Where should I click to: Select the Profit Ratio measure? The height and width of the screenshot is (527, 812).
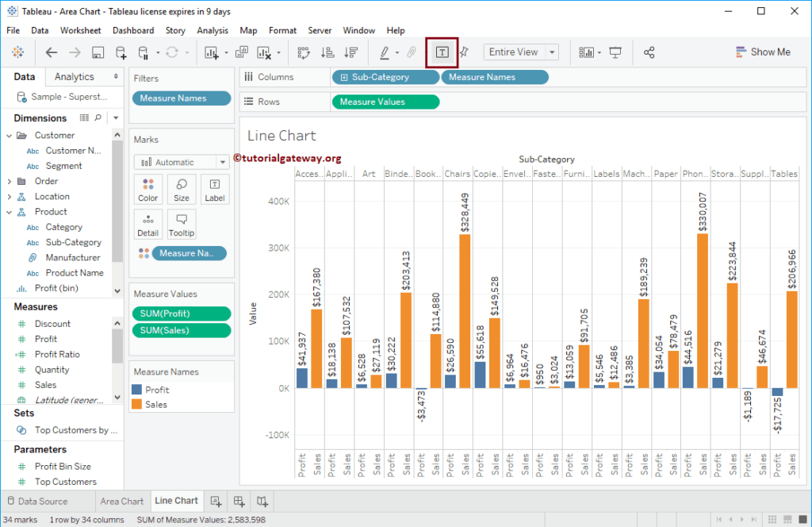click(57, 355)
